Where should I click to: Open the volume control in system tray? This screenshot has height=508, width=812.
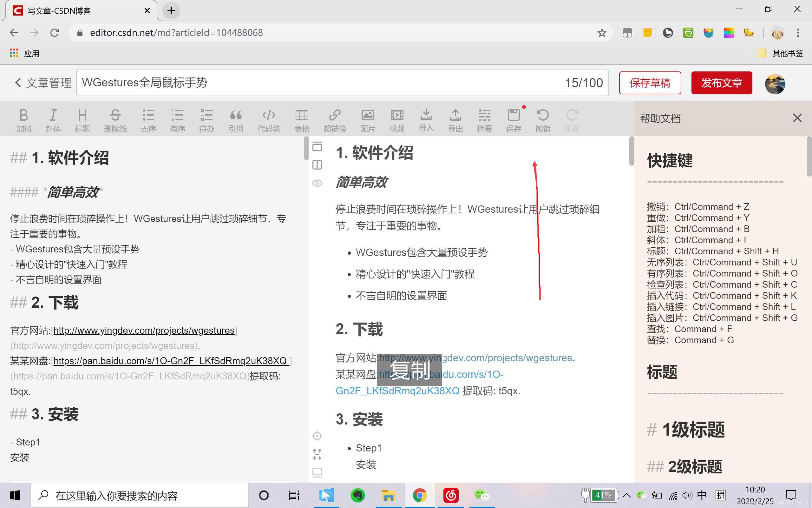click(687, 495)
